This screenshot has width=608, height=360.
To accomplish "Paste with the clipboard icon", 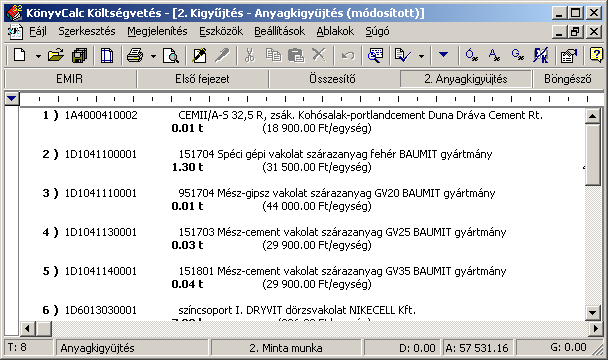I will click(x=295, y=55).
